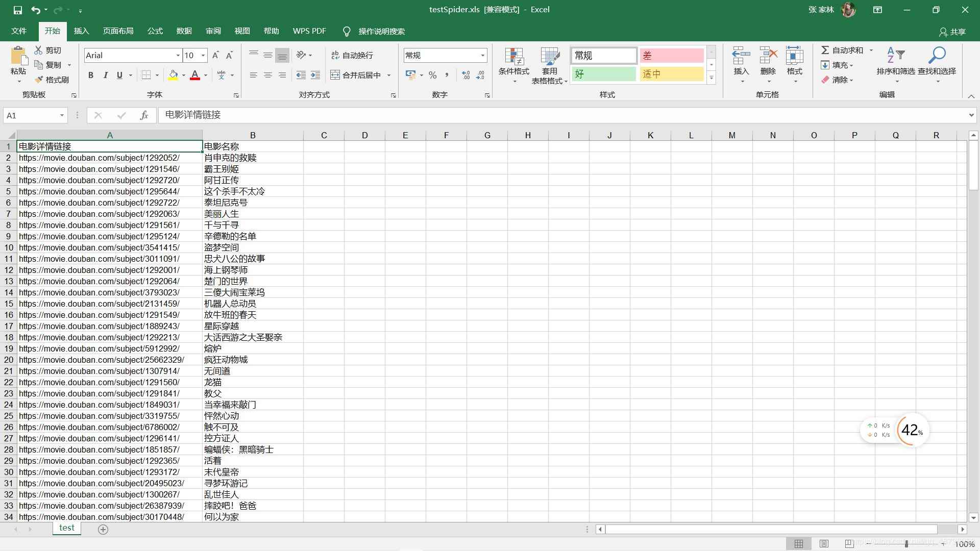Expand the font size dropdown
This screenshot has height=551, width=980.
(x=203, y=55)
